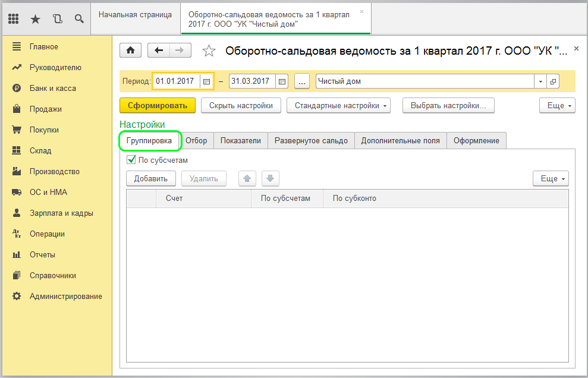
Task: Expand the organization dropdown arrow
Action: tap(540, 81)
